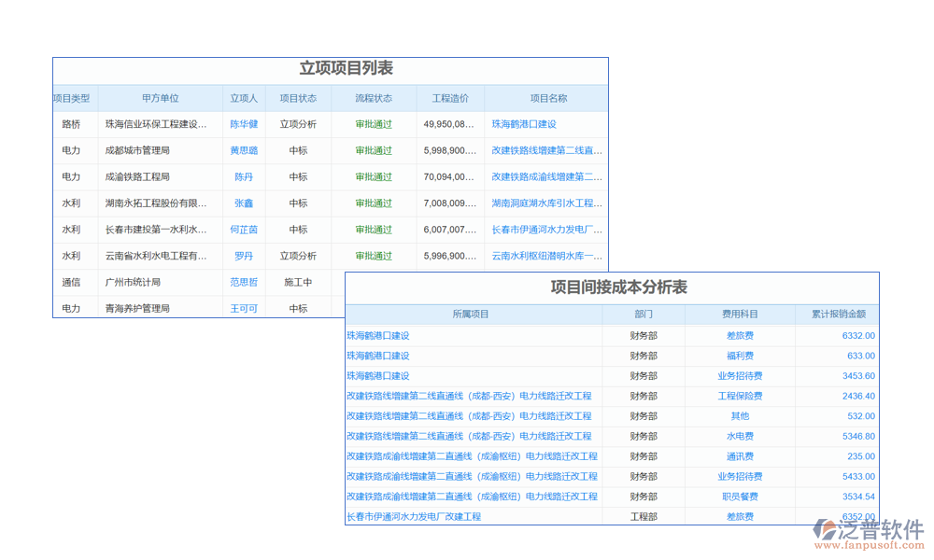The image size is (934, 560).
Task: Open applicant link 陈华健
Action: [244, 124]
